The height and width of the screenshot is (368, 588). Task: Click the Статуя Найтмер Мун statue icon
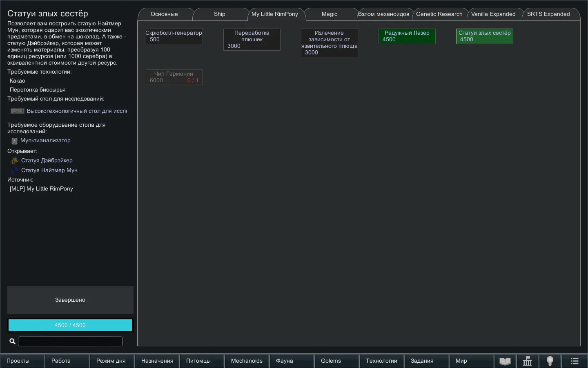(15, 171)
